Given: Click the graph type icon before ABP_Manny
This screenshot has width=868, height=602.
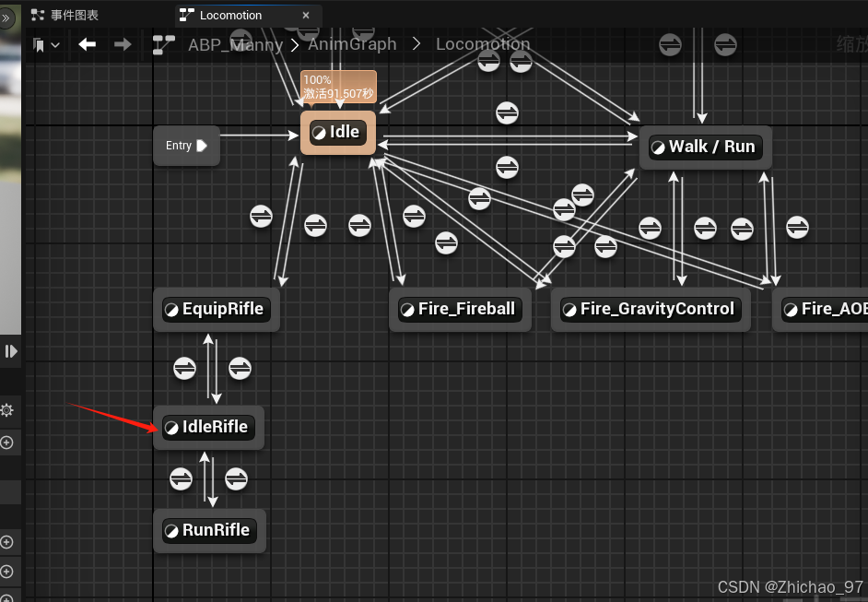Looking at the screenshot, I should [x=163, y=45].
